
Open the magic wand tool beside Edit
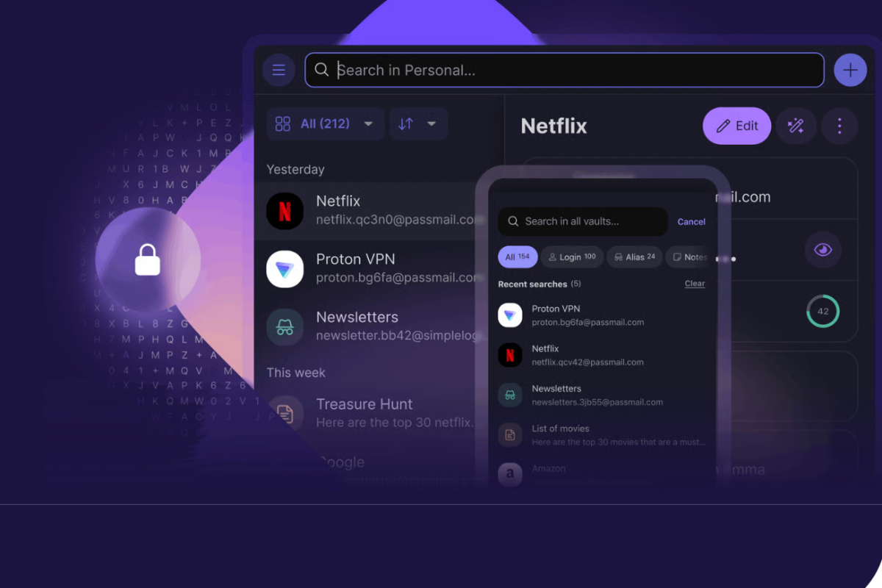coord(795,126)
